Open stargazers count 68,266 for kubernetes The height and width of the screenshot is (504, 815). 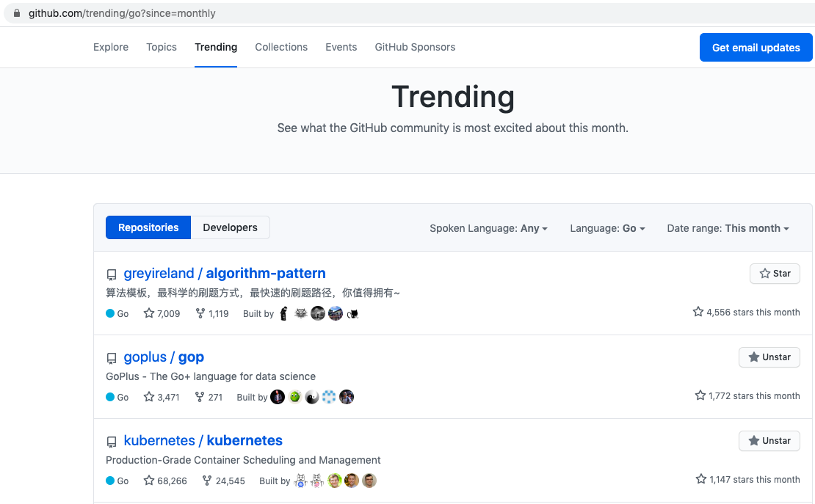coord(165,481)
